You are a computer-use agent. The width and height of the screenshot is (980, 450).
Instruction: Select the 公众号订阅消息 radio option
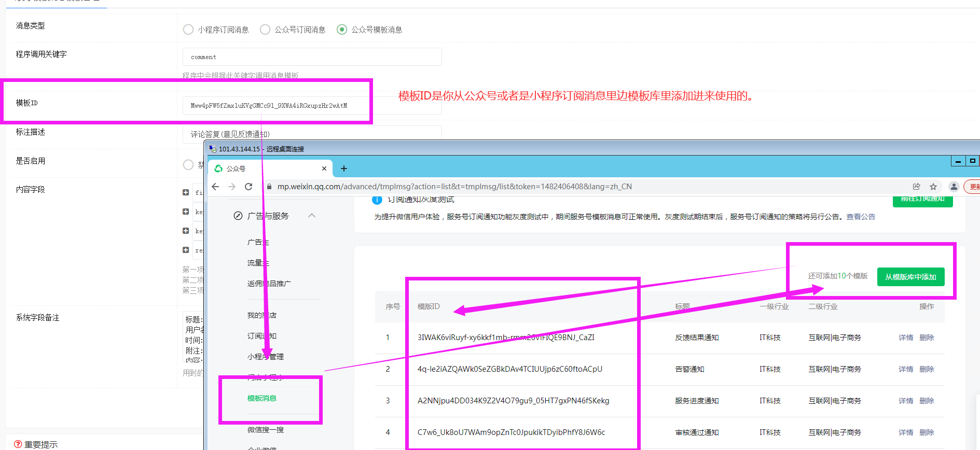[x=265, y=30]
